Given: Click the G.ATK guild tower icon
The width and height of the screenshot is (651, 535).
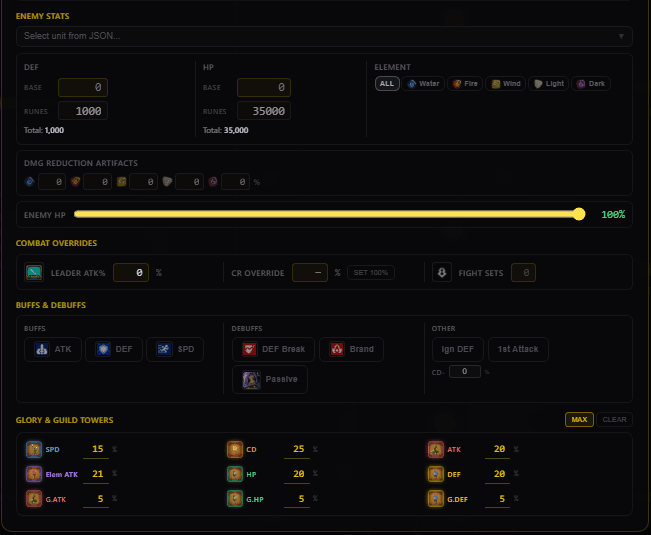Looking at the screenshot, I should [34, 499].
